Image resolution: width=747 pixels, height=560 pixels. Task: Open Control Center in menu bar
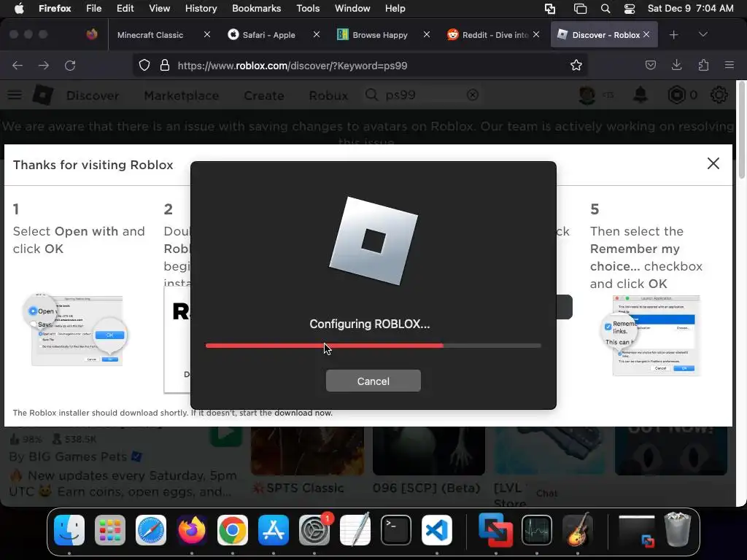630,9
